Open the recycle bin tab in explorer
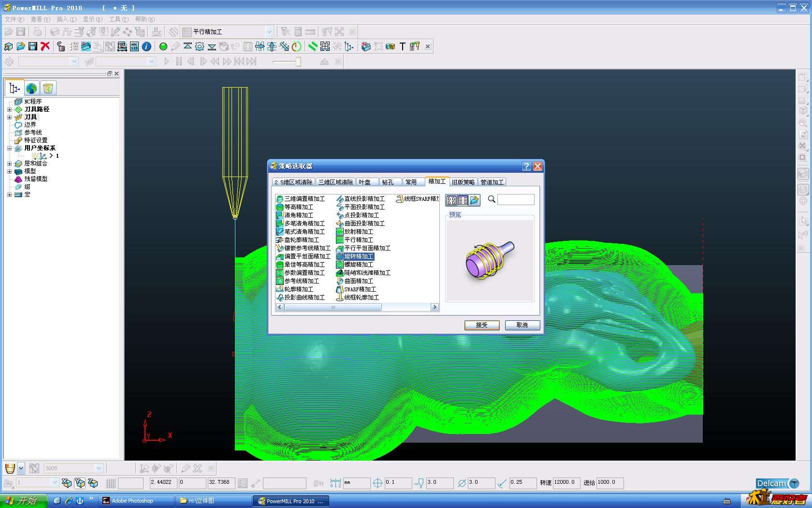 48,88
